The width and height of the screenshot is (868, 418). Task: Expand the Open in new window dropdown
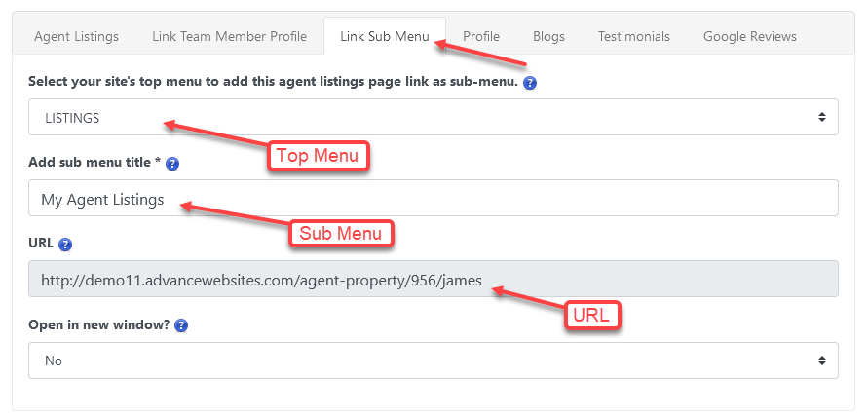433,361
